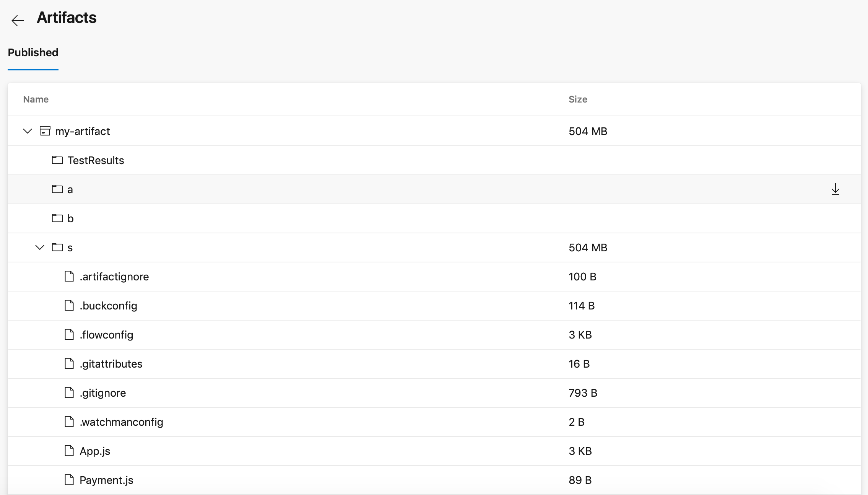Click the folder icon for b
Image resolution: width=868 pixels, height=495 pixels.
click(x=57, y=218)
